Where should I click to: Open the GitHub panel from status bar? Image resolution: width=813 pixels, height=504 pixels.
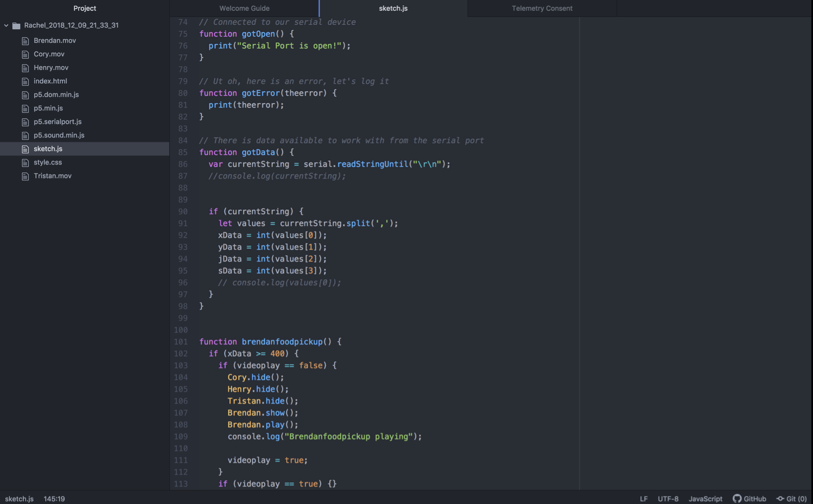[x=750, y=499]
